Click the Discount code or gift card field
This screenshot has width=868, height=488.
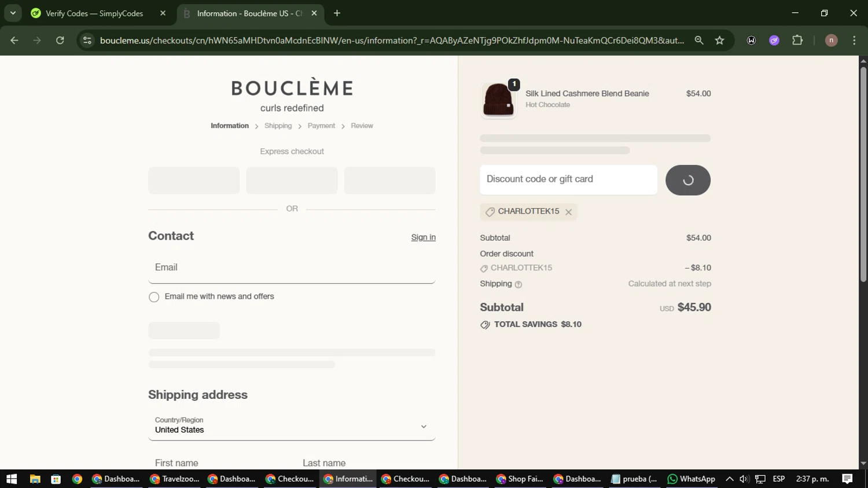point(568,179)
